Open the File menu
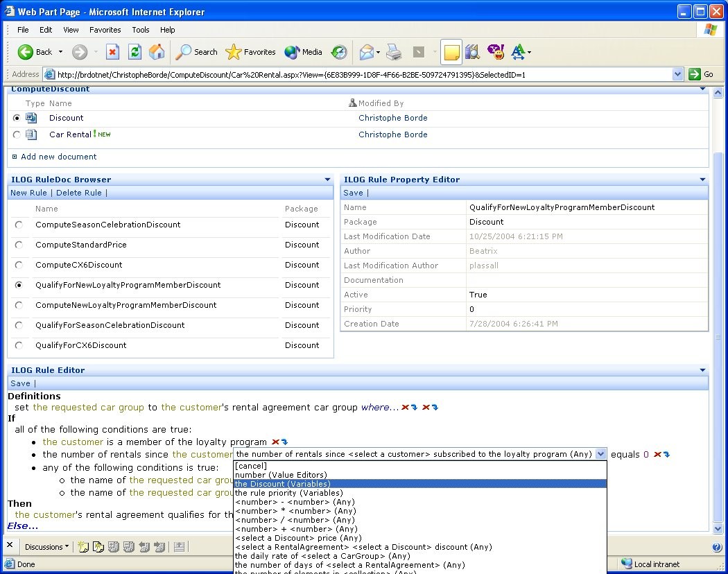 [x=23, y=30]
